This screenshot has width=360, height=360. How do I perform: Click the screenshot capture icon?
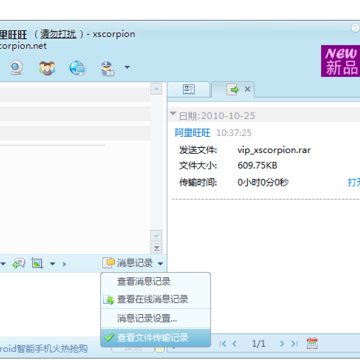coord(37,263)
